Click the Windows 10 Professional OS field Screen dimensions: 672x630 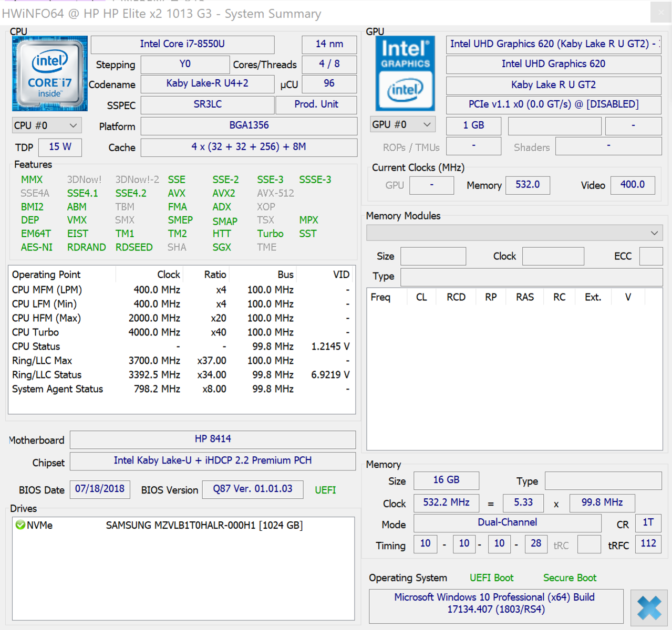[495, 603]
